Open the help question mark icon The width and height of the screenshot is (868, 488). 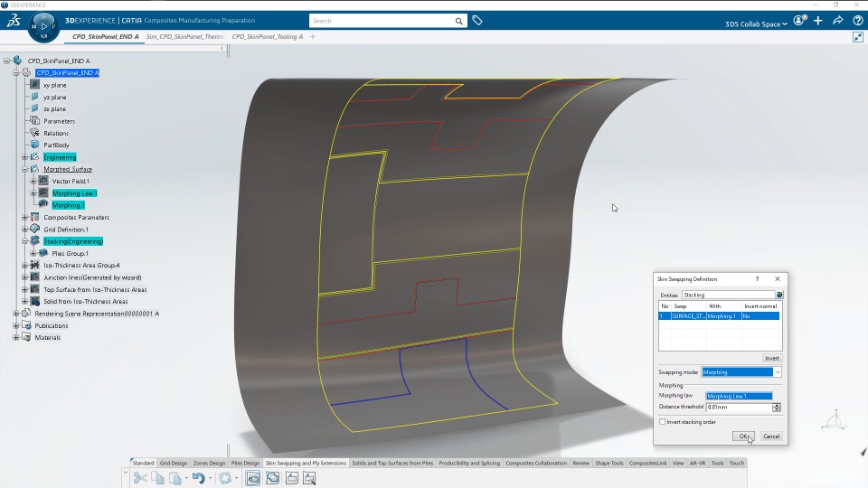click(x=858, y=21)
